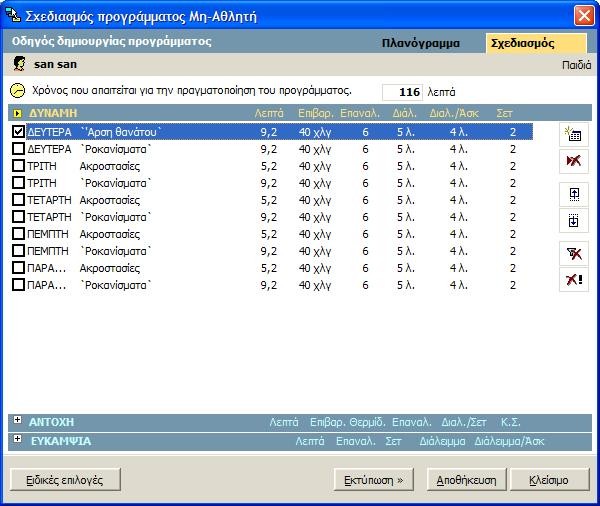
Task: Click the ΔΥΝΑΜΗ section title
Action: point(53,113)
